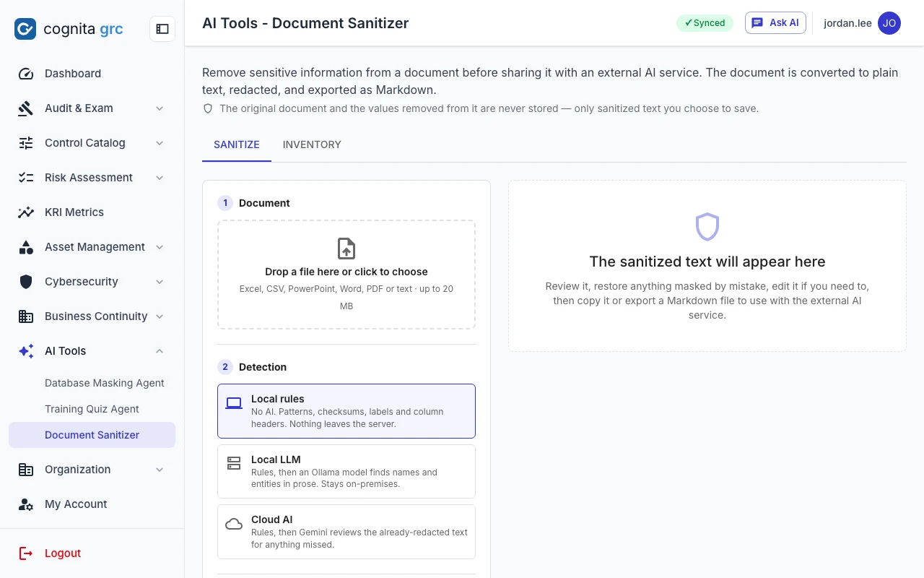Select the Local rules detection option
Image resolution: width=924 pixels, height=578 pixels.
[x=346, y=411]
